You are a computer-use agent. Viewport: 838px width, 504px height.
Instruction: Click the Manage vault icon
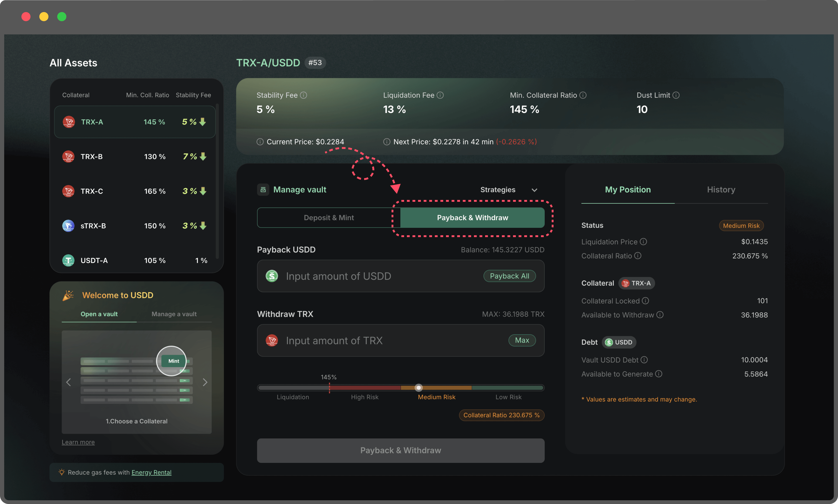coord(263,189)
